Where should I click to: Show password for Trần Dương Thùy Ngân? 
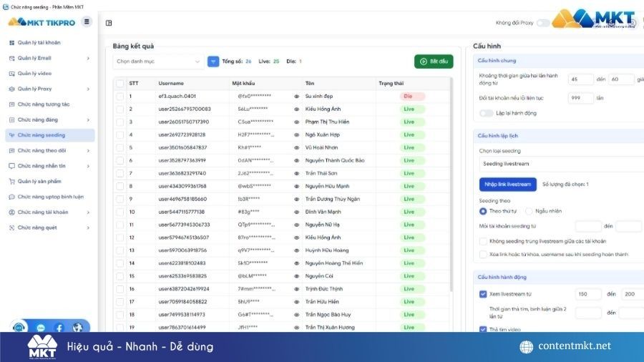296,199
